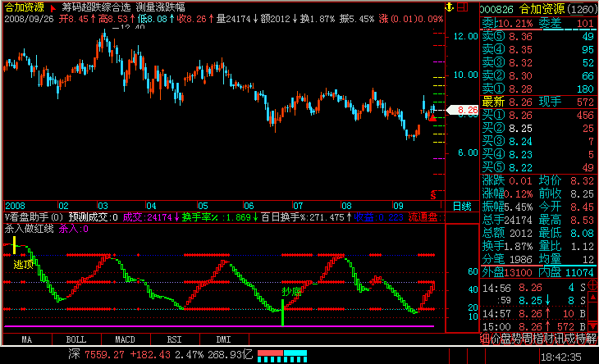
Task: Click the 14:57 8.26 10 B trade row
Action: 534,314
